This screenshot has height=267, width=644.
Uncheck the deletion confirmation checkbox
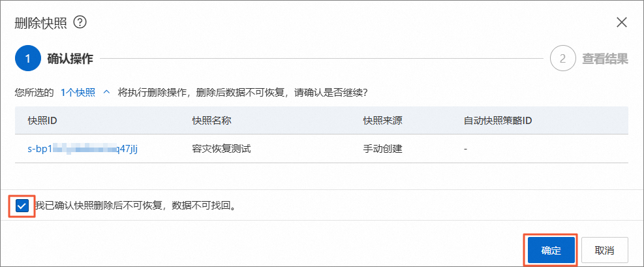click(x=23, y=206)
